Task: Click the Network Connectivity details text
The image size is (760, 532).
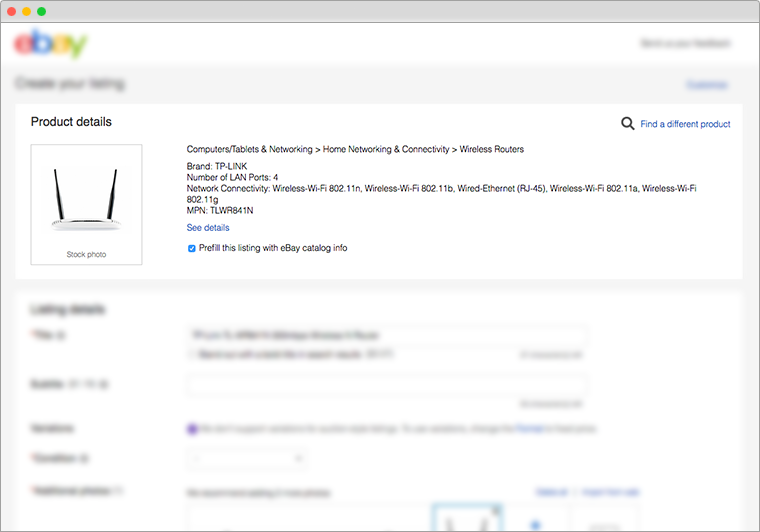Action: pos(442,194)
